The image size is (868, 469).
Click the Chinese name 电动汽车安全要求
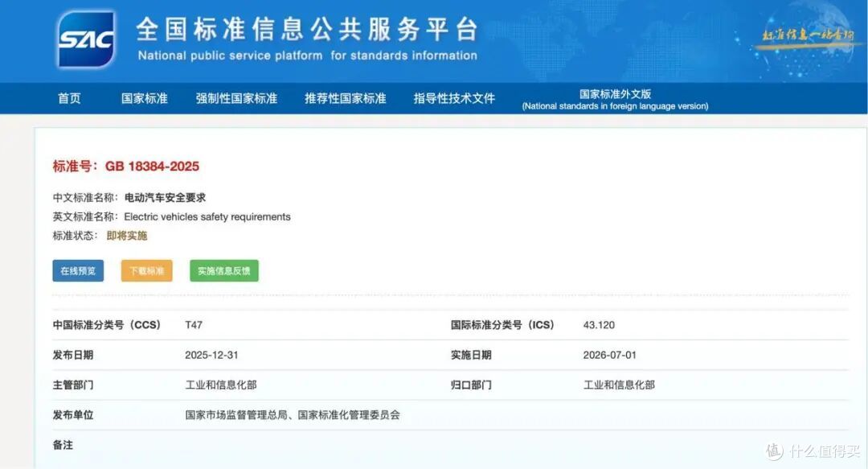(165, 198)
